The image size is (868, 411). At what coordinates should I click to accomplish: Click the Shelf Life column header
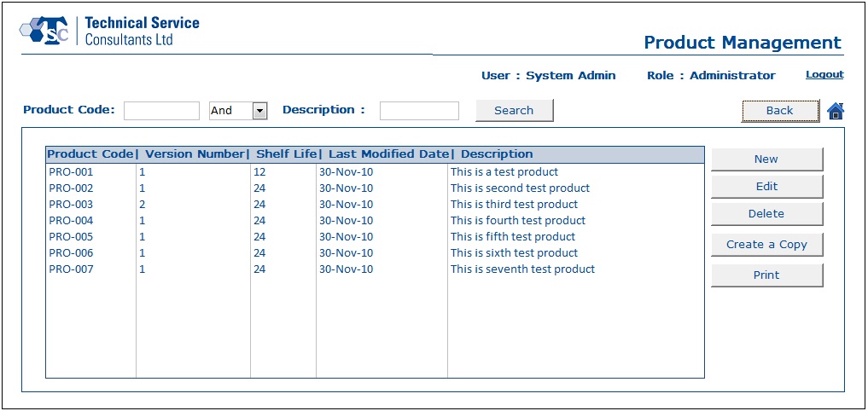287,154
